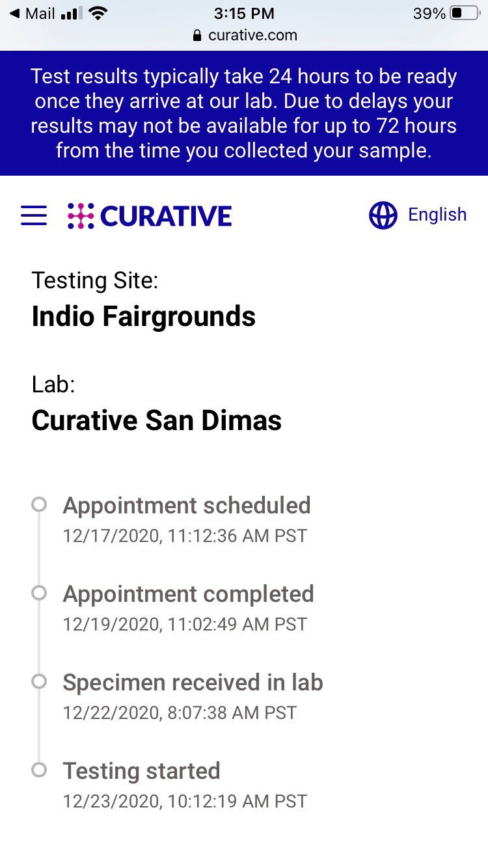488x868 pixels.
Task: Tap the Wi-Fi status icon
Action: (98, 13)
